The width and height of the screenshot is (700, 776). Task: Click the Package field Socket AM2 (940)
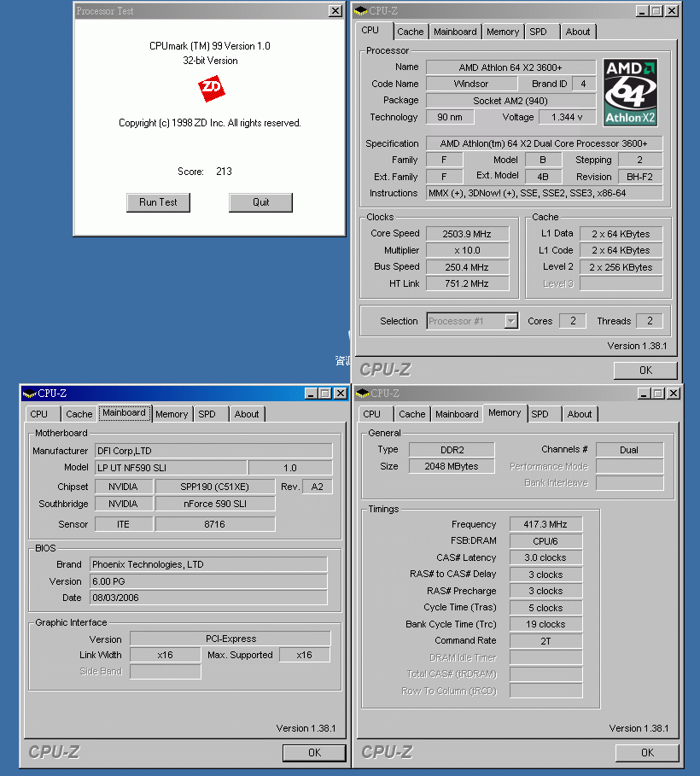pyautogui.click(x=510, y=101)
